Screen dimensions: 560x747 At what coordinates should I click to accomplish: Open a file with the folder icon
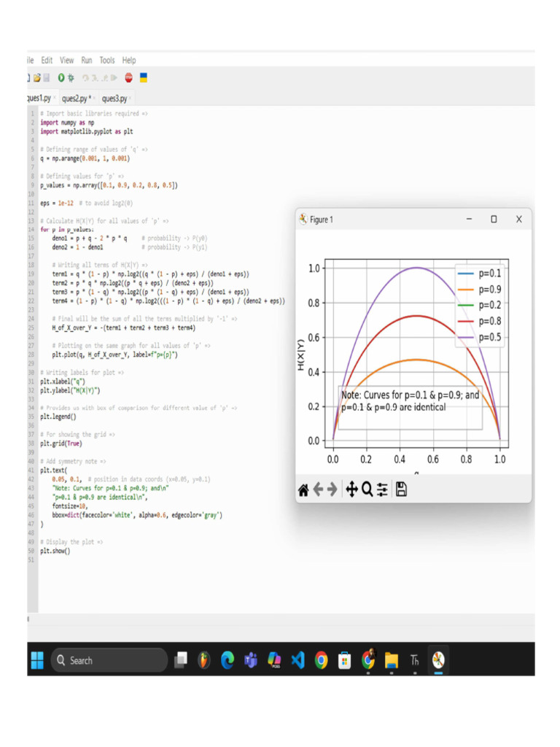tap(36, 77)
